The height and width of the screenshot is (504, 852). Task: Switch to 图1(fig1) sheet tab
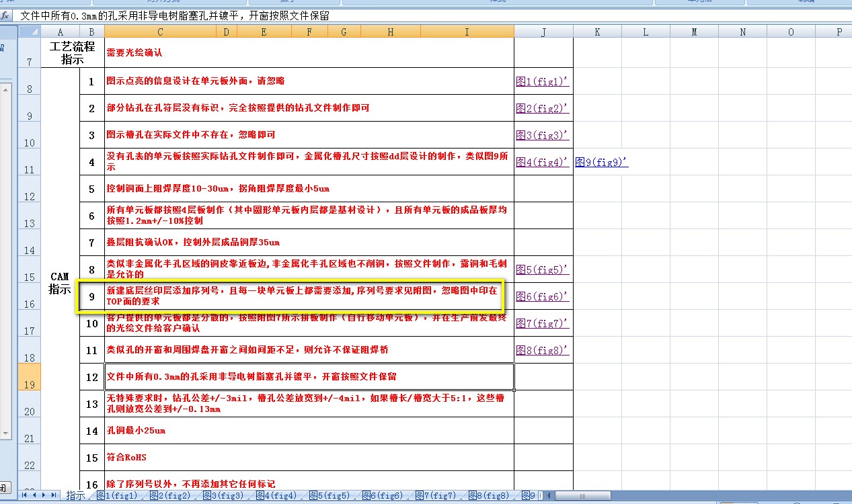(117, 496)
